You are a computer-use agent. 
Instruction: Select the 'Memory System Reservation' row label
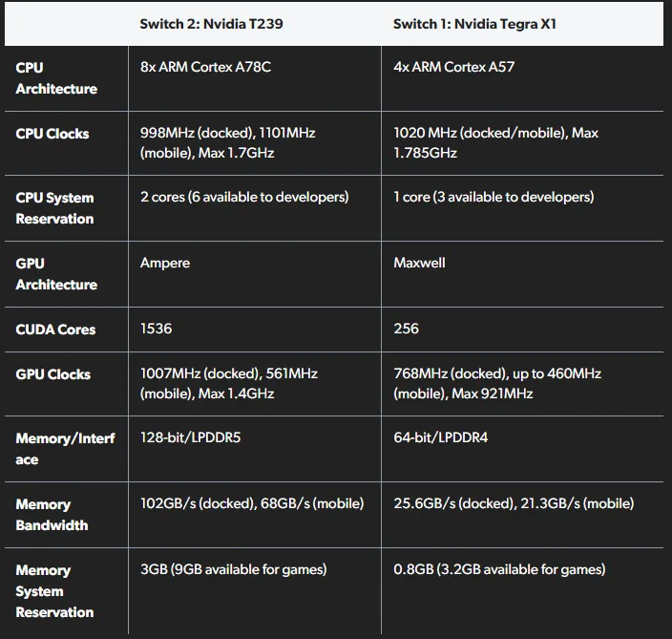[x=54, y=591]
